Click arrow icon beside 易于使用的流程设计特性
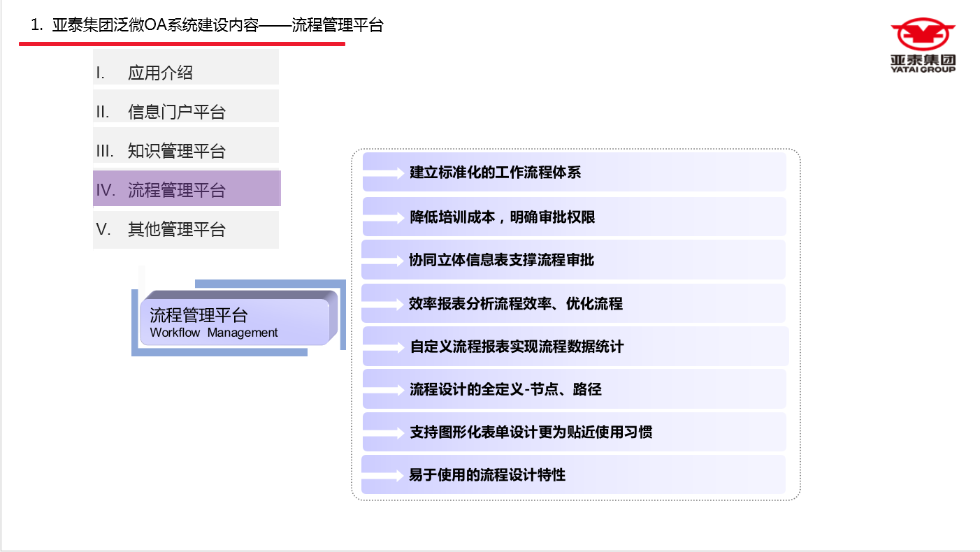 [x=383, y=476]
